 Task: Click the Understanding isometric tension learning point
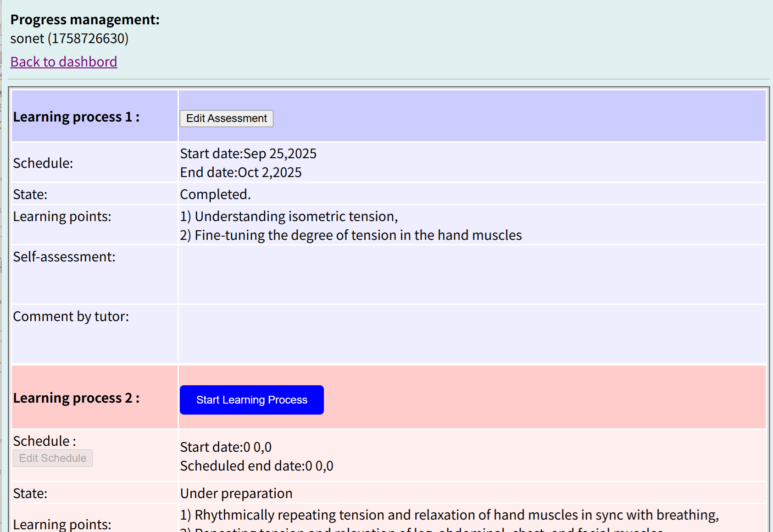pyautogui.click(x=289, y=216)
